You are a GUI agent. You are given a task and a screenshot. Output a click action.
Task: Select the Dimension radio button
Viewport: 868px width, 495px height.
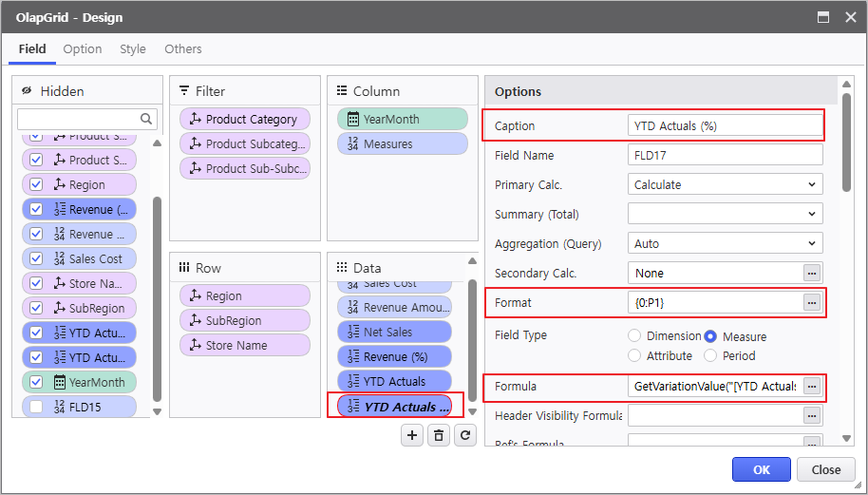(x=634, y=335)
